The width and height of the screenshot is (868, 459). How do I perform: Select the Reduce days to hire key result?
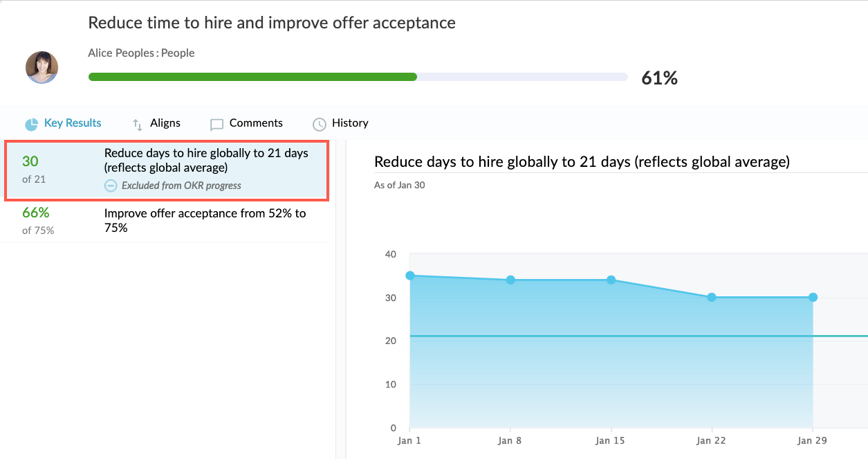point(167,171)
